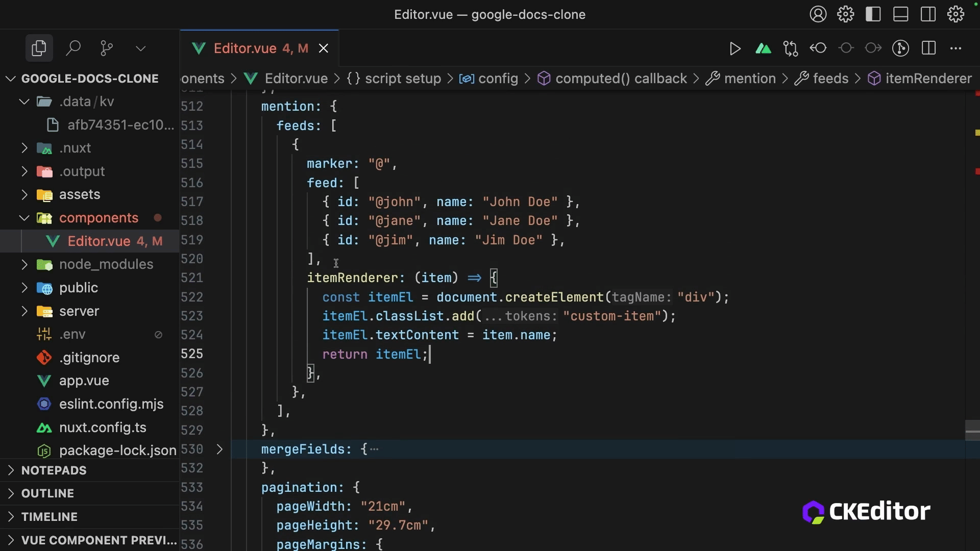The image size is (980, 551).
Task: Expand the NOTEPADS section
Action: pos(89,470)
